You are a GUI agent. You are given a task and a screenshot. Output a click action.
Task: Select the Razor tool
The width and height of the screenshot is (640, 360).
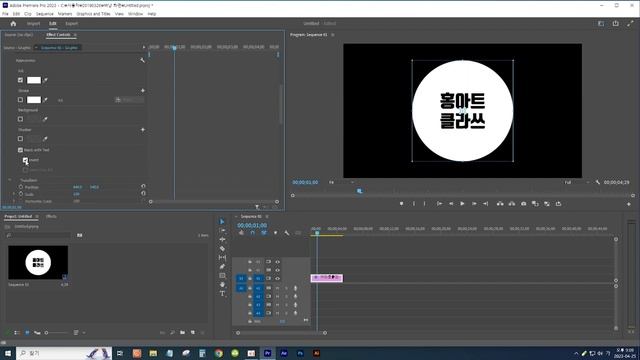pyautogui.click(x=222, y=249)
